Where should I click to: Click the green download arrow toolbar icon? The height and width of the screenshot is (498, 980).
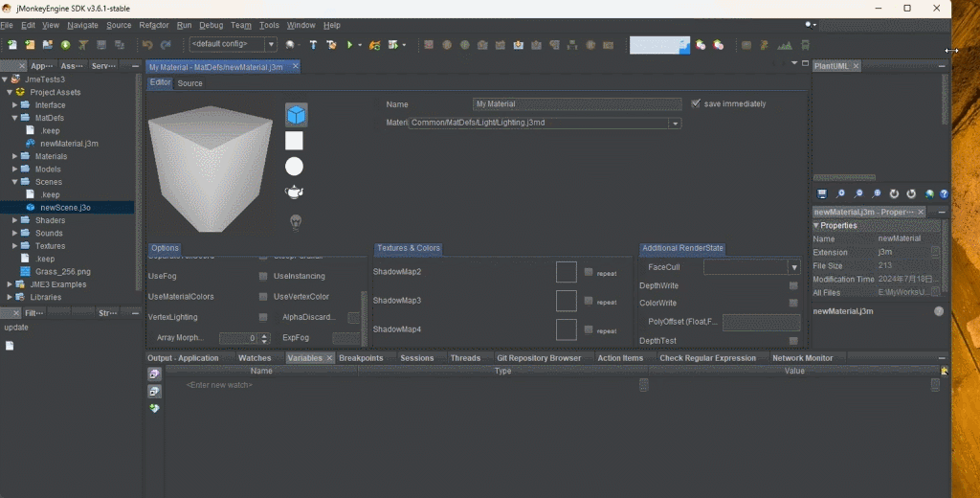(66, 45)
